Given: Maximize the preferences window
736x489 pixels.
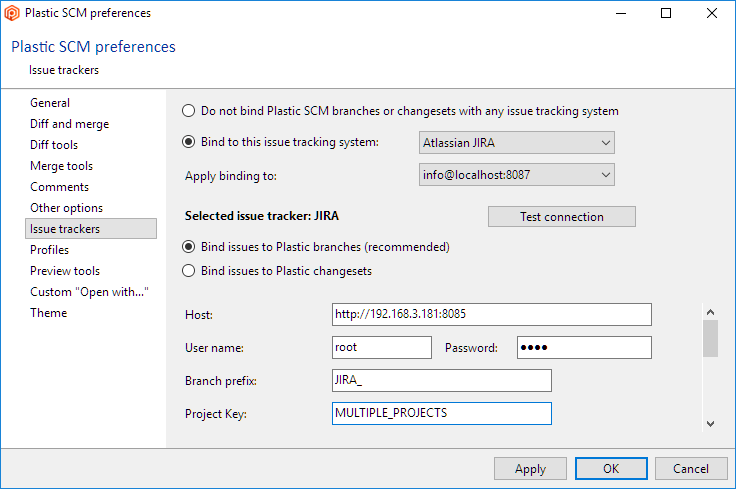Looking at the screenshot, I should click(666, 13).
